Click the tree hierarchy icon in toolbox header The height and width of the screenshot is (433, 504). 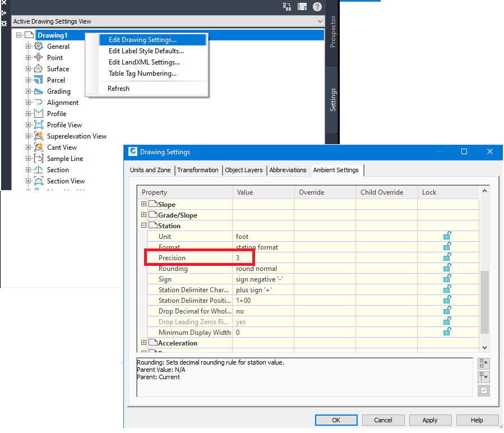click(286, 7)
